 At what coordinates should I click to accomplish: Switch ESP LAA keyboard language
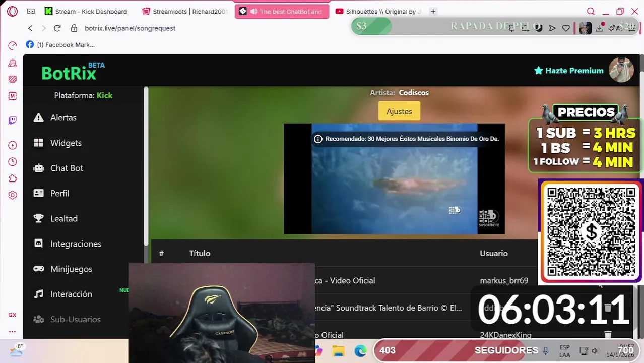pyautogui.click(x=565, y=351)
